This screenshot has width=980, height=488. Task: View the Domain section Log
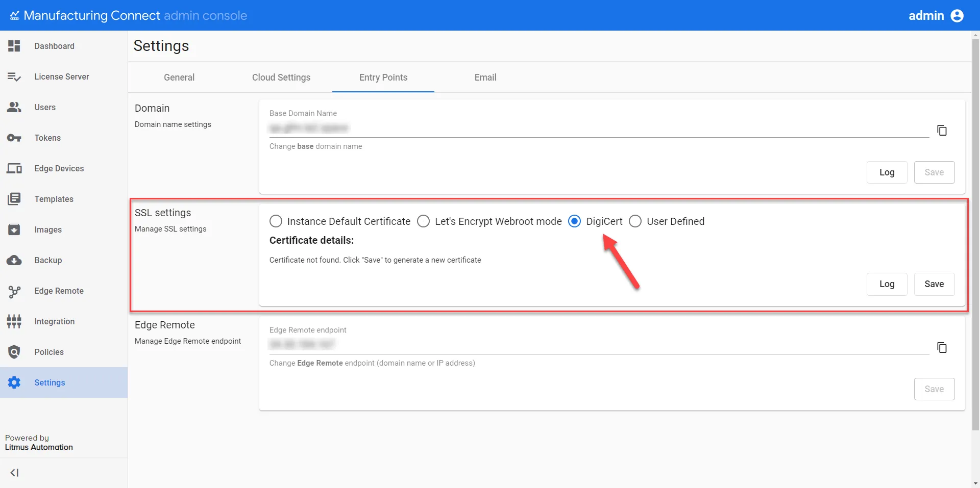887,172
